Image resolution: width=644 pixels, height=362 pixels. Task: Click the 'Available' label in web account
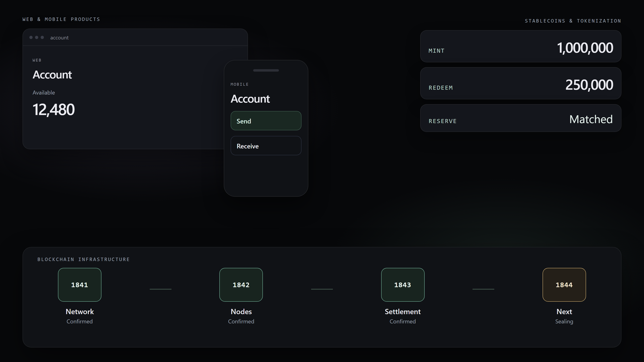point(44,93)
